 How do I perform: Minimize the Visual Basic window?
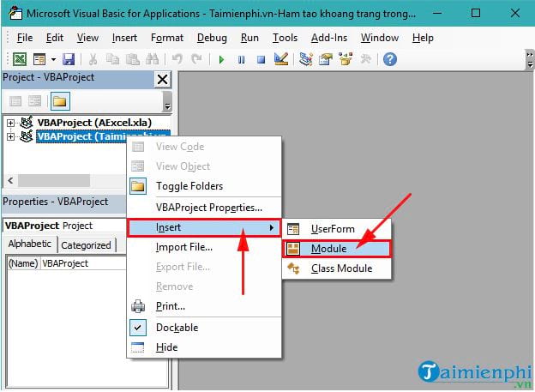click(437, 14)
